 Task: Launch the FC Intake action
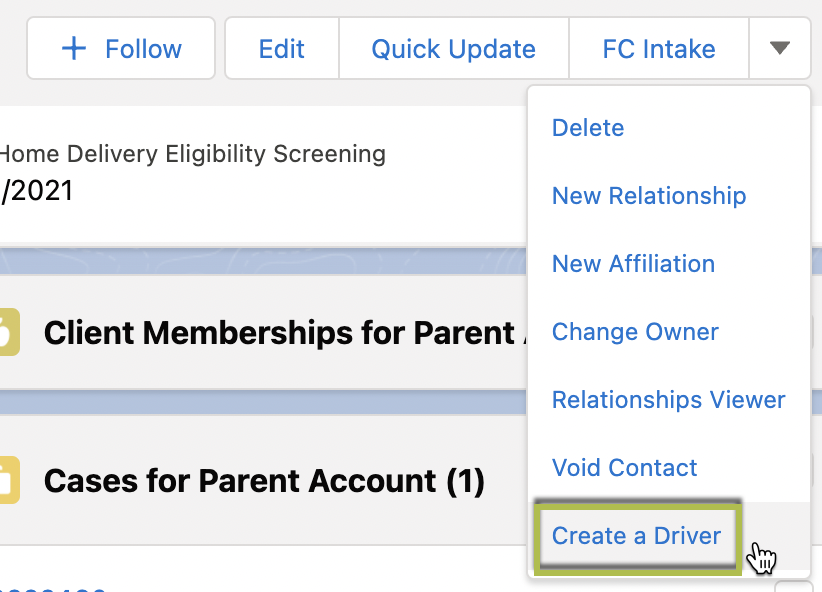pos(659,48)
